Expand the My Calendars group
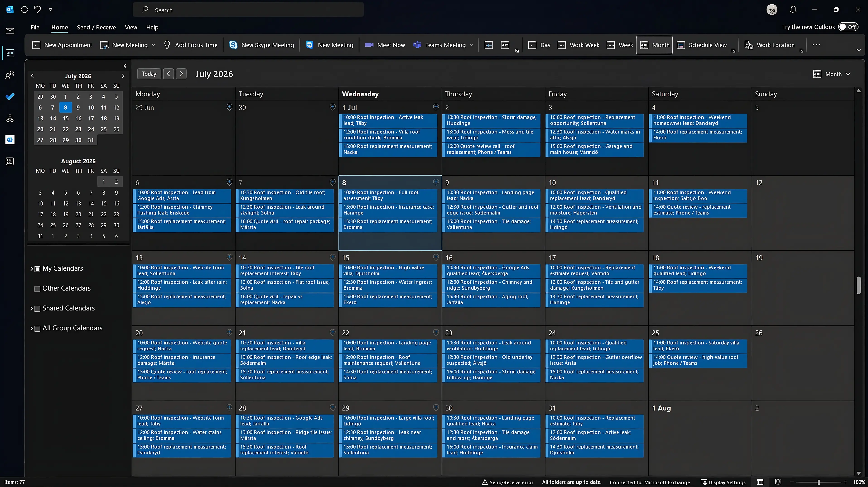This screenshot has height=487, width=868. (32, 269)
